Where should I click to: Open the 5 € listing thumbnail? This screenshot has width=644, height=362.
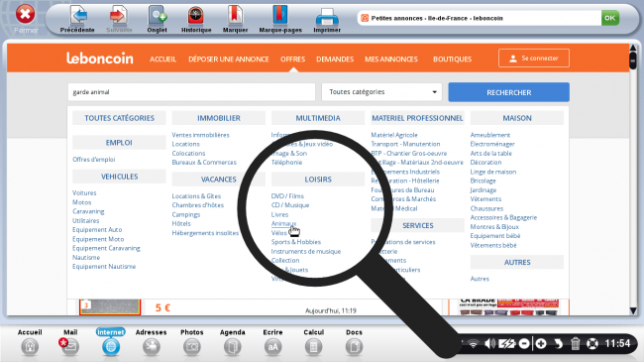coord(110,306)
